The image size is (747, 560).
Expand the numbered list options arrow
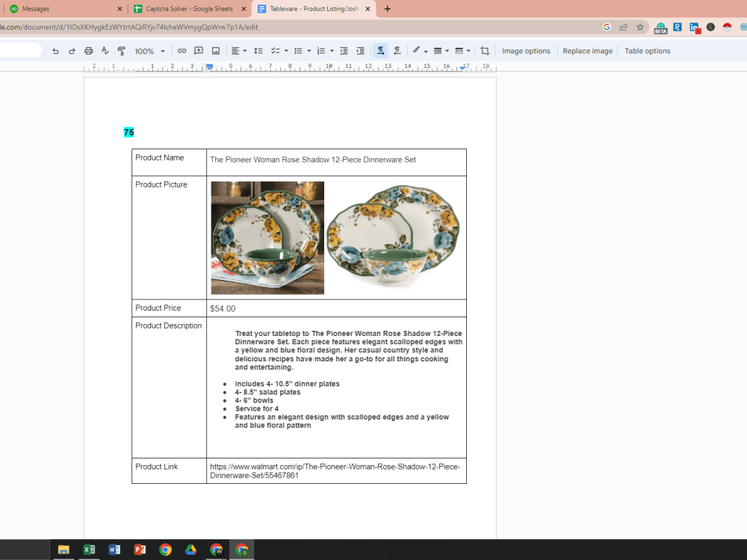point(332,51)
